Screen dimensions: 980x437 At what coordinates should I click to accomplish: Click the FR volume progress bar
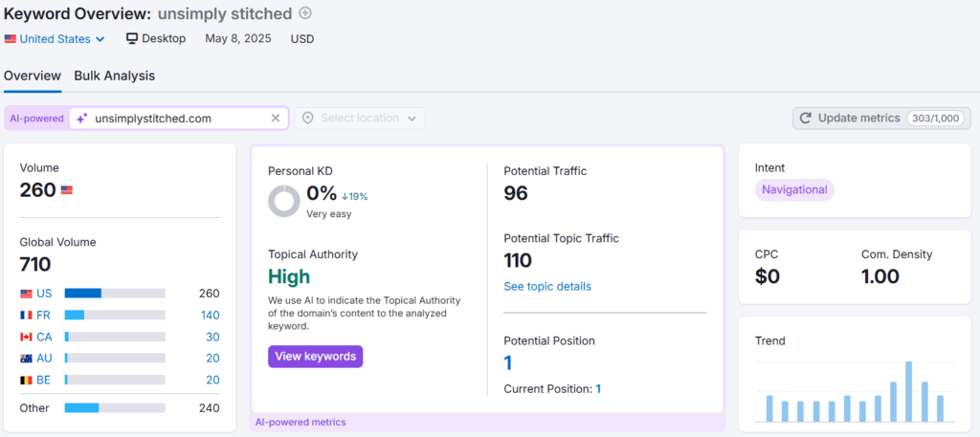tap(115, 316)
